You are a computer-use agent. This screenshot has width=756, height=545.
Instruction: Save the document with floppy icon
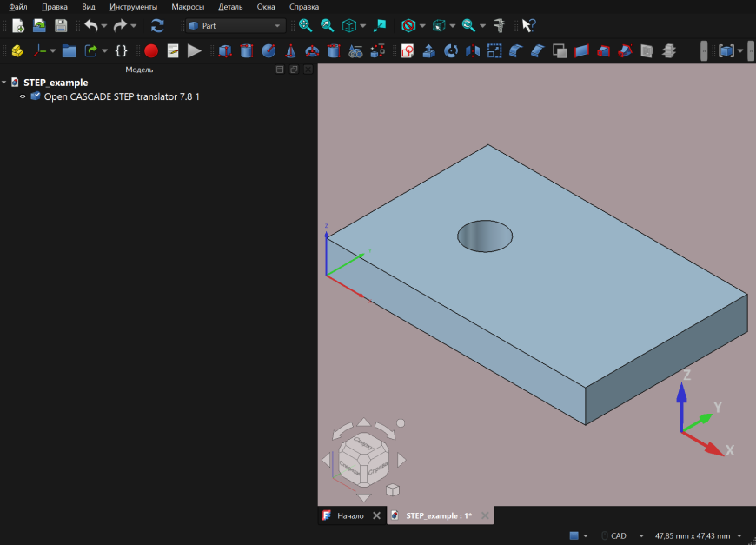pos(61,25)
